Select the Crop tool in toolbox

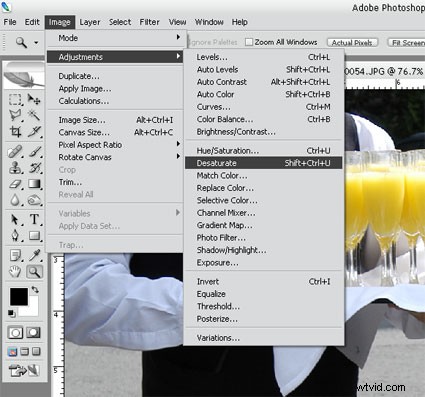pyautogui.click(x=15, y=131)
